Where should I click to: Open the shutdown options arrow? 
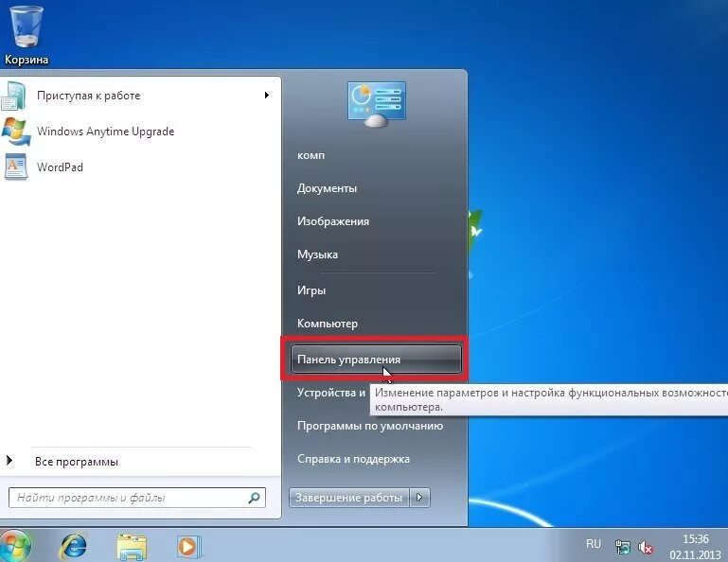[419, 498]
